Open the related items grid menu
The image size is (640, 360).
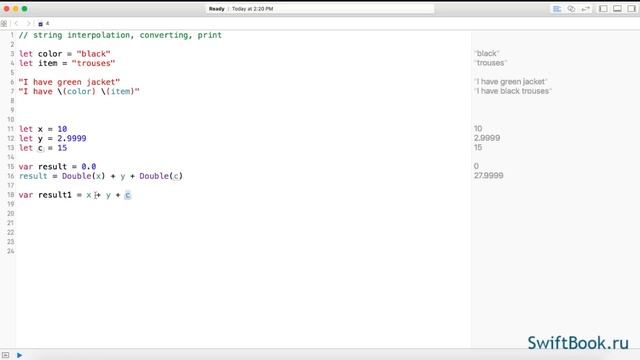(x=4, y=24)
